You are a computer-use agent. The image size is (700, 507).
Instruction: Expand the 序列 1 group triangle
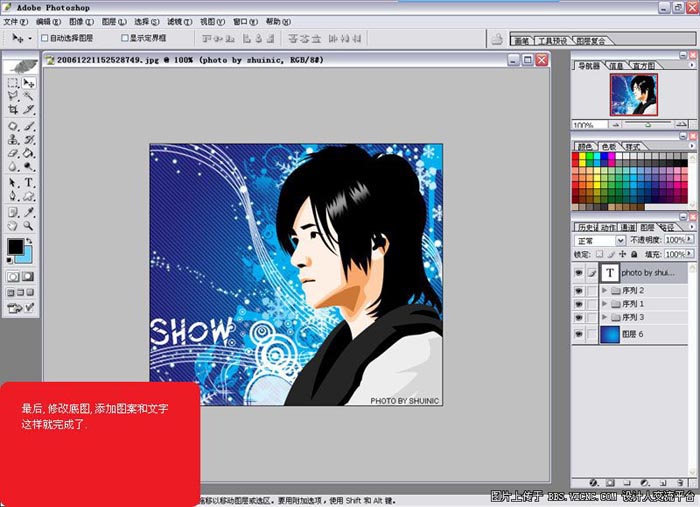[604, 304]
